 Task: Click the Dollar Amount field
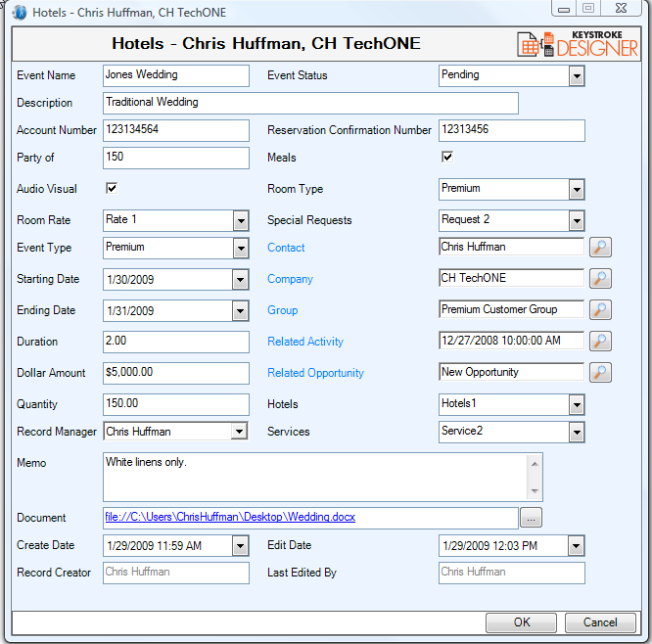(176, 373)
